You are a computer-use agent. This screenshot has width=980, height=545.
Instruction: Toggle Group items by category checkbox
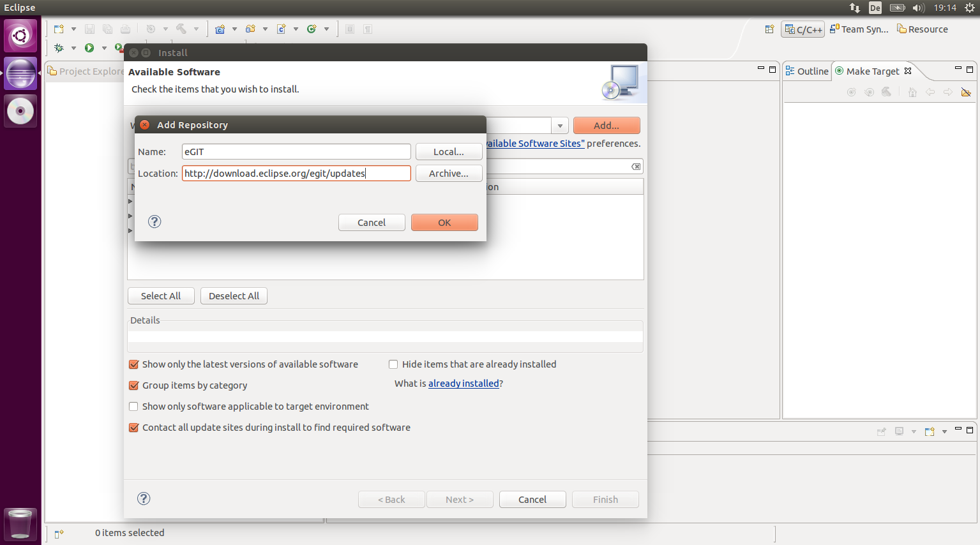tap(133, 385)
